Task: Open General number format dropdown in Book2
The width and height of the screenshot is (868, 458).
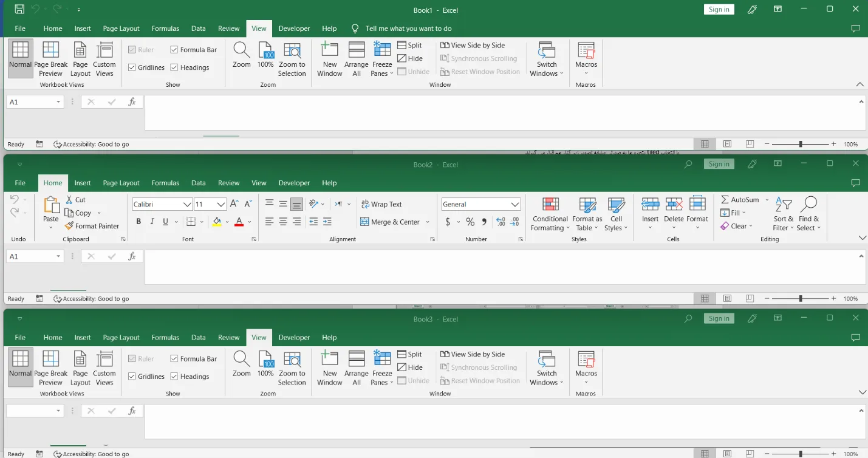Action: (x=516, y=204)
